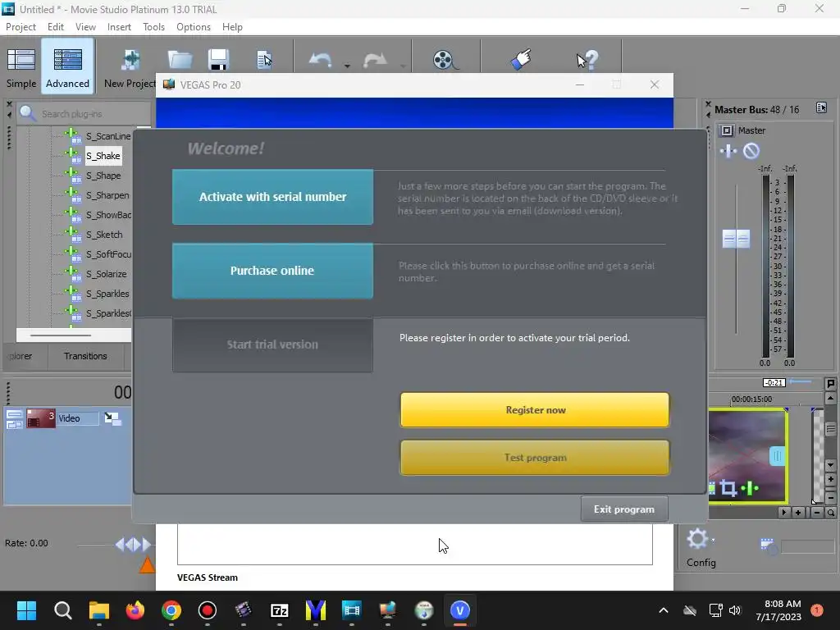Click the crop icon on timeline clip
This screenshot has width=840, height=630.
click(x=728, y=487)
